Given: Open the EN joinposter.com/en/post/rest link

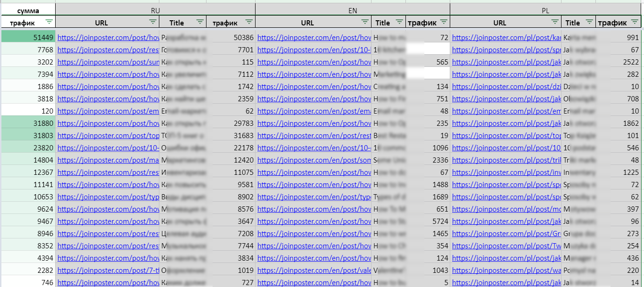Looking at the screenshot, I should 314,135.
